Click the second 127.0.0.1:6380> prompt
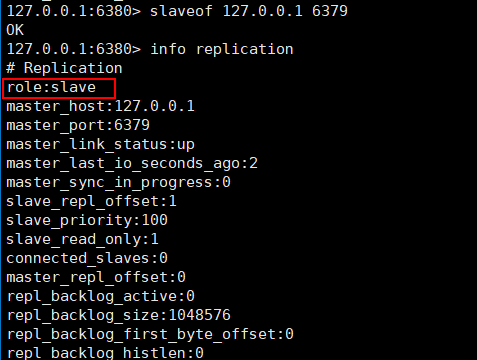This screenshot has height=360, width=477. 73,49
